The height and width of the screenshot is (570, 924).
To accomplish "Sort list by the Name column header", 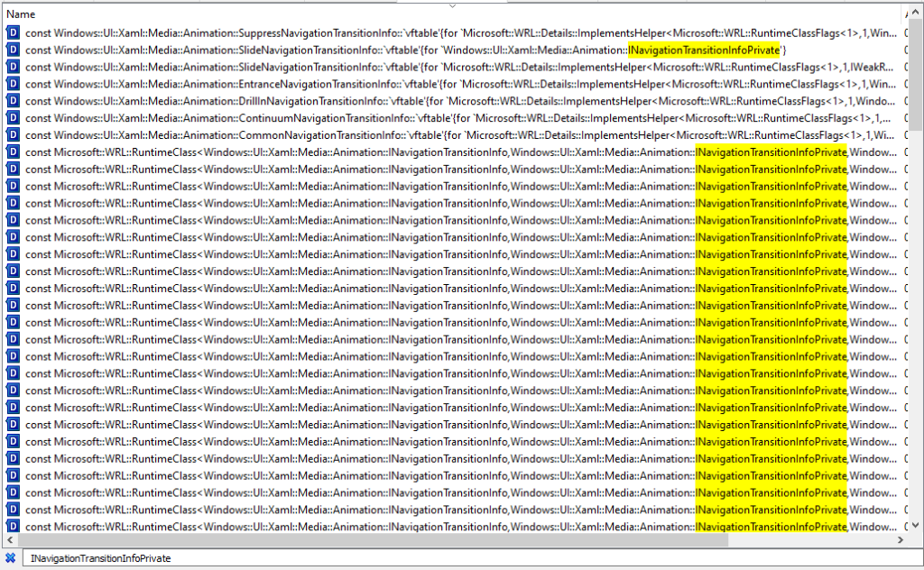I will pos(22,14).
